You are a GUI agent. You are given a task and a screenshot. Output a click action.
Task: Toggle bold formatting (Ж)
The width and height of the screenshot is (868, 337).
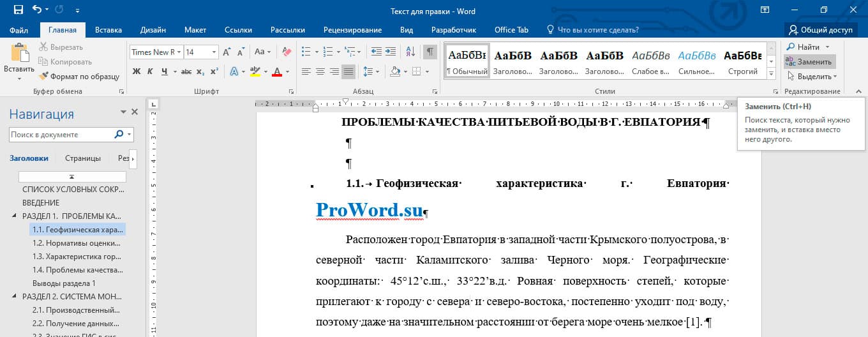136,71
